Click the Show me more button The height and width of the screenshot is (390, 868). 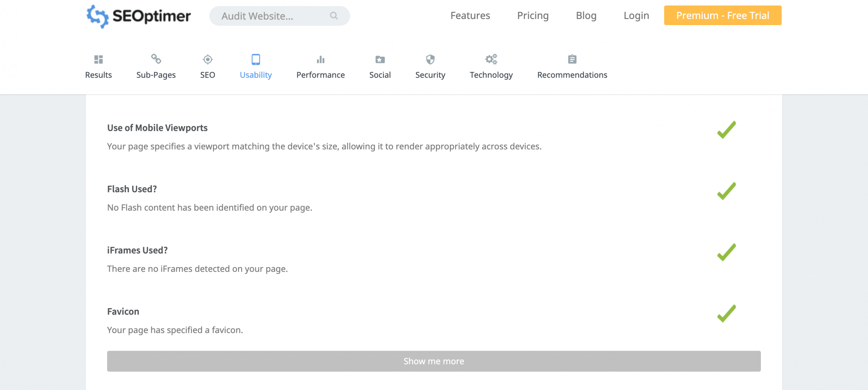434,360
